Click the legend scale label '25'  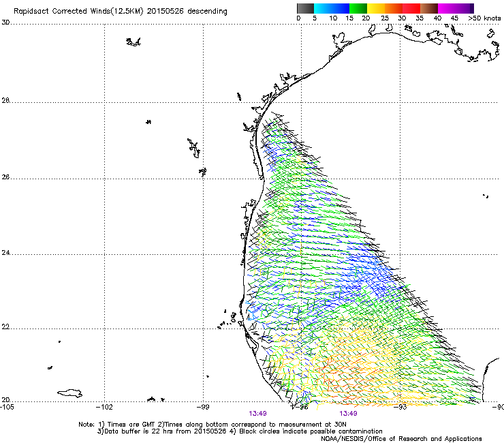tap(385, 18)
